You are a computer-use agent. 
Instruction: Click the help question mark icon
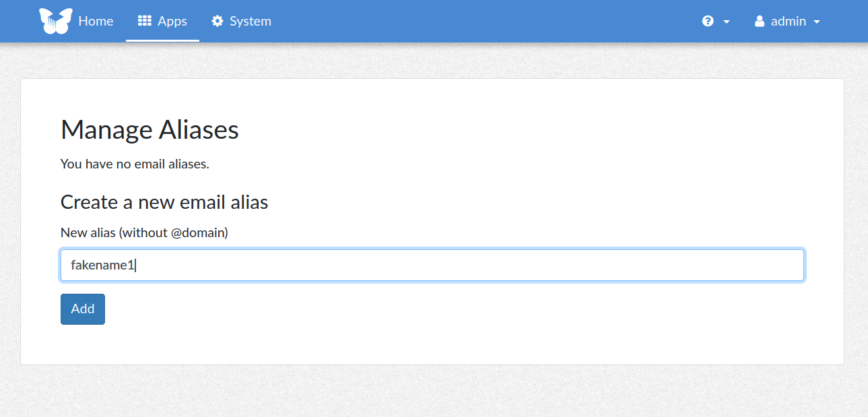pos(708,21)
